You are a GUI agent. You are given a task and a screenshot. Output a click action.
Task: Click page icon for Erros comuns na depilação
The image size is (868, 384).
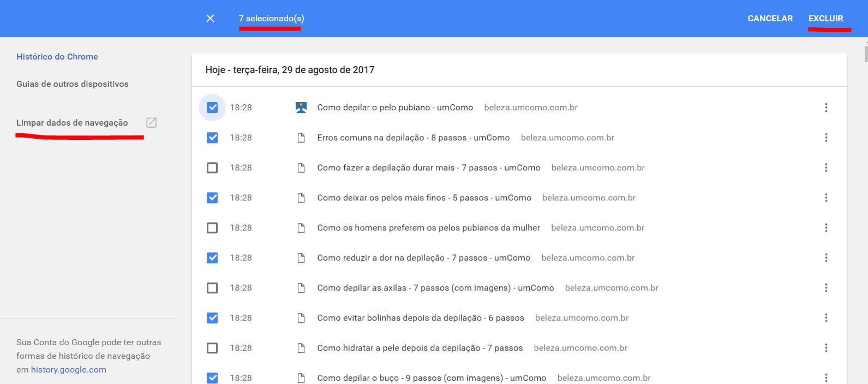(301, 138)
